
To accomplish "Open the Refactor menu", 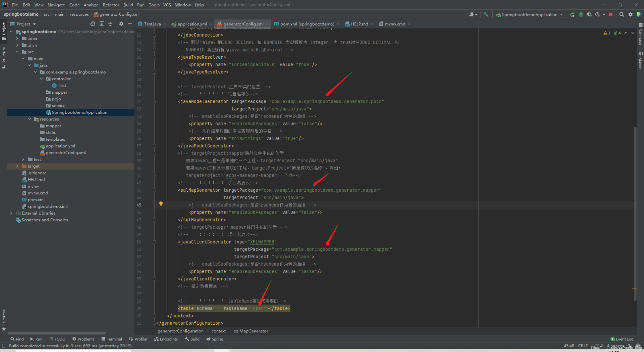I will pos(111,5).
